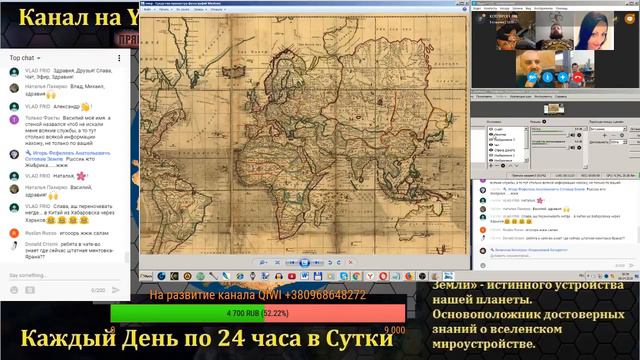Move OBS source up in list
The image size is (640, 360).
[510, 166]
